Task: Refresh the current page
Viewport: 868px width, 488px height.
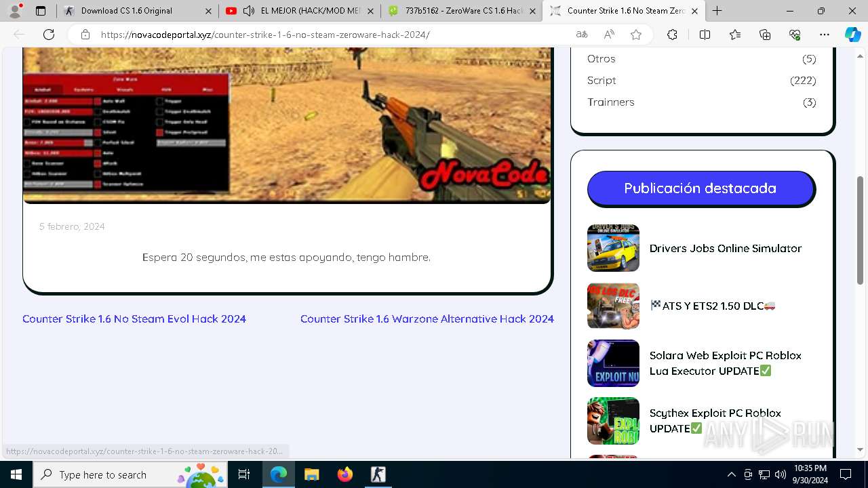Action: pyautogui.click(x=49, y=35)
